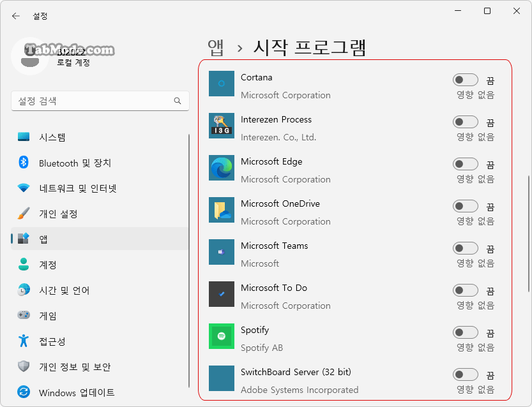Click 영향 없음 under Spotify toggle
This screenshot has height=407, width=532.
coord(475,347)
